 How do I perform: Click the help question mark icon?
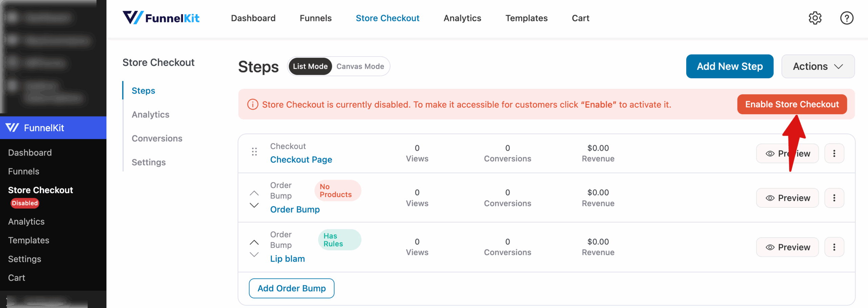click(847, 18)
